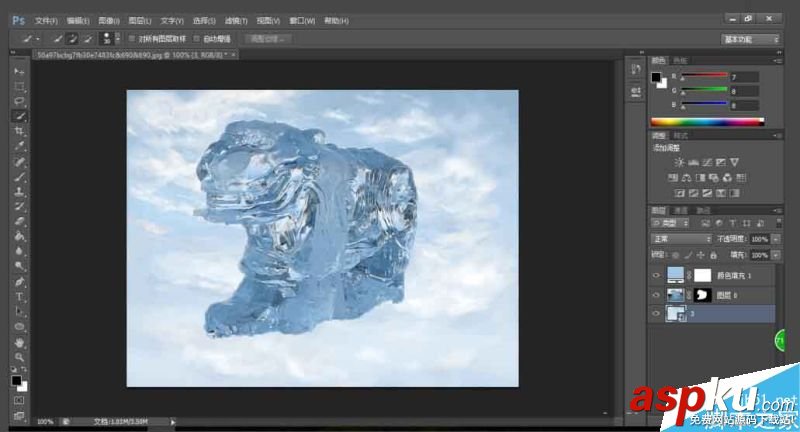The image size is (800, 432).
Task: Toggle lock all (padlock icon) for the layer
Action: [x=713, y=255]
